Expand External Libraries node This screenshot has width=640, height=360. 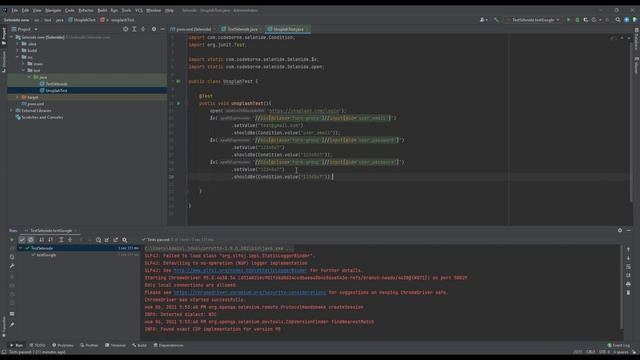click(x=11, y=111)
